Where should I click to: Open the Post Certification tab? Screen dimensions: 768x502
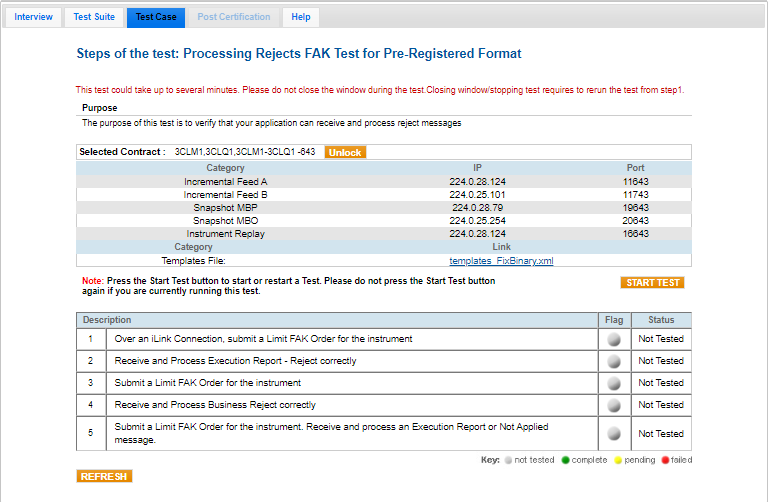point(234,17)
